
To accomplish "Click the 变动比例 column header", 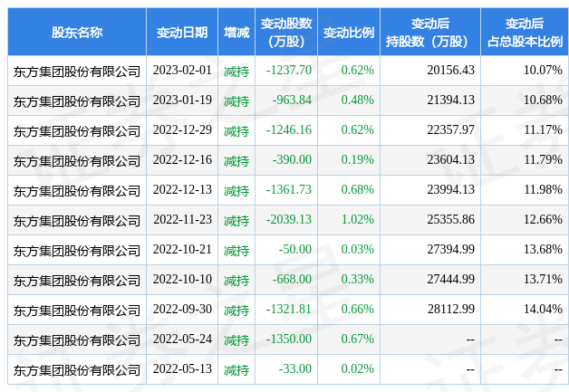I will click(x=349, y=33).
